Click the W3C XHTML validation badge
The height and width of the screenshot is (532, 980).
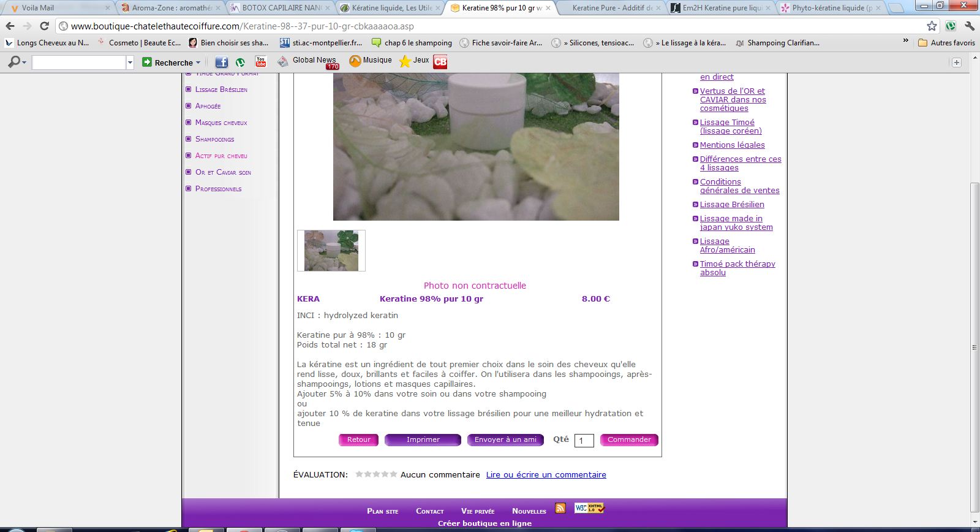589,508
